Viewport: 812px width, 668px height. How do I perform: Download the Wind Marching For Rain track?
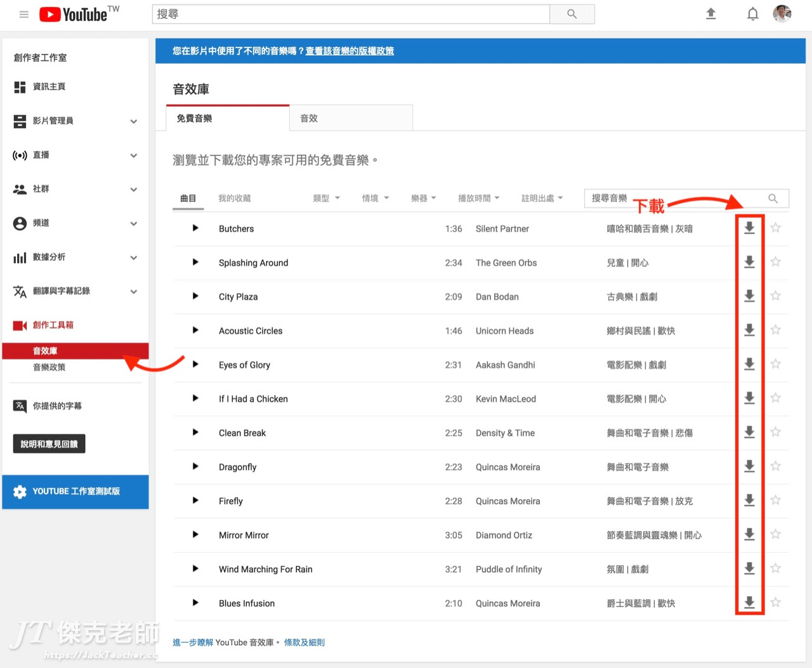[x=749, y=568]
